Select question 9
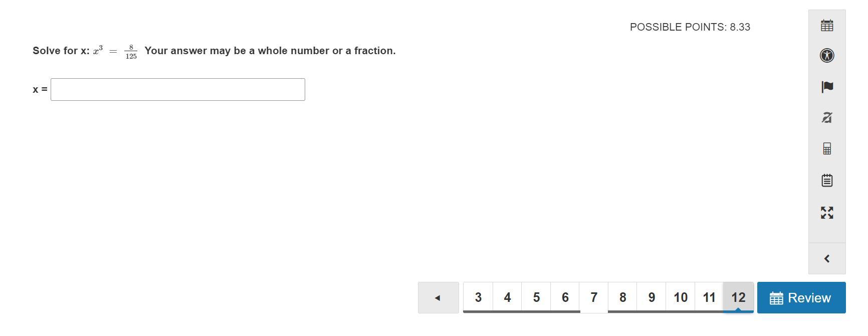Screen dimensions: 868x336 (652, 297)
